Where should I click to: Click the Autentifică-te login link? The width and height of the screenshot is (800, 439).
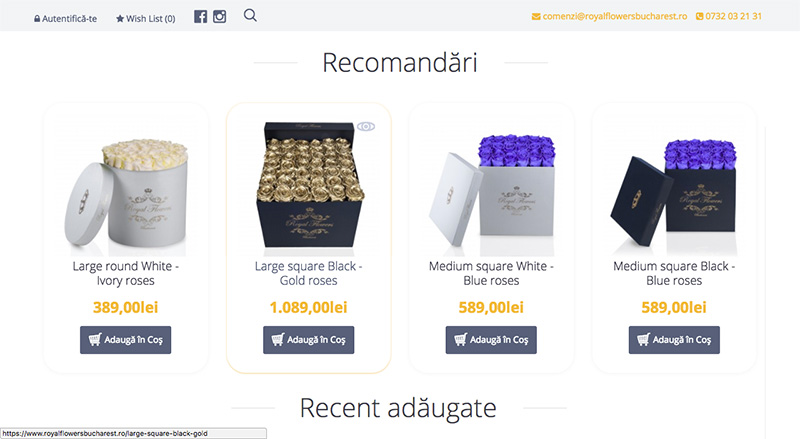pyautogui.click(x=65, y=18)
